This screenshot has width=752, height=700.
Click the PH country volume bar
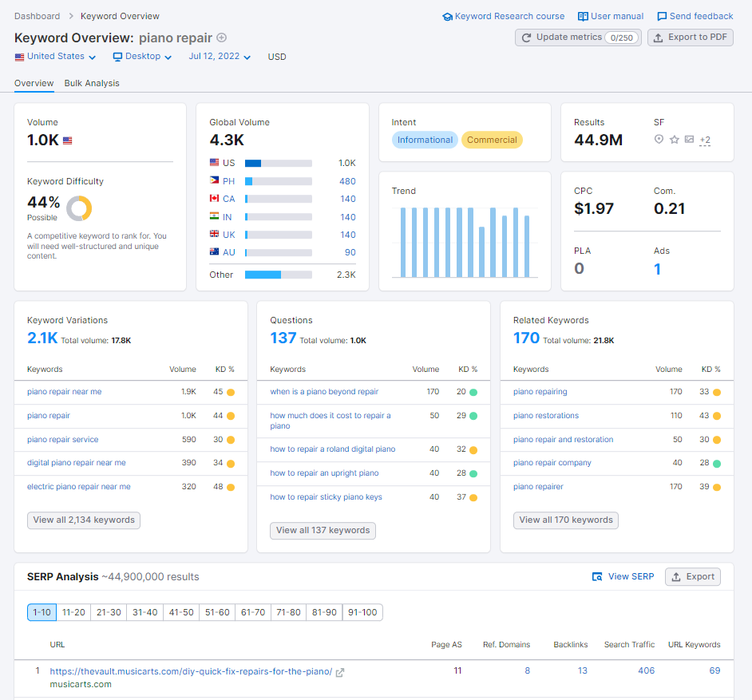pos(278,181)
